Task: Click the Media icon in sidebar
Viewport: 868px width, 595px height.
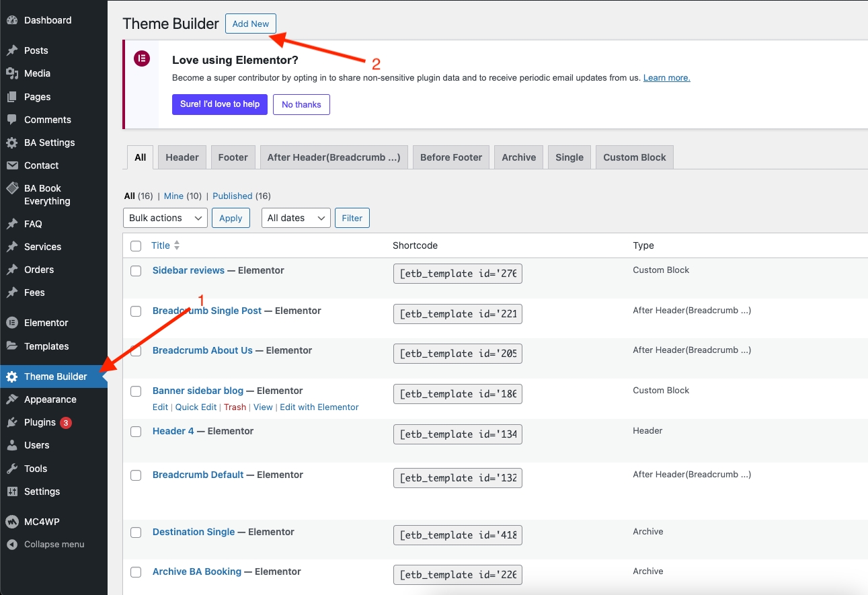Action: tap(11, 73)
